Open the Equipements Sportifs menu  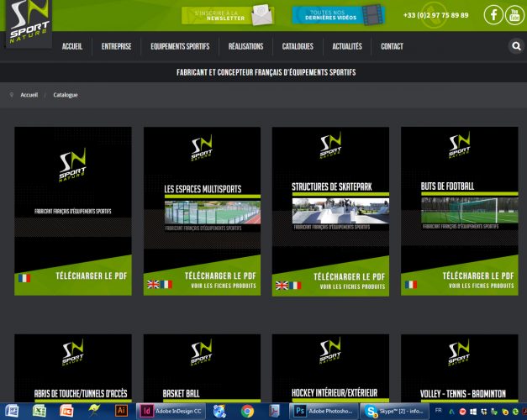(x=180, y=47)
